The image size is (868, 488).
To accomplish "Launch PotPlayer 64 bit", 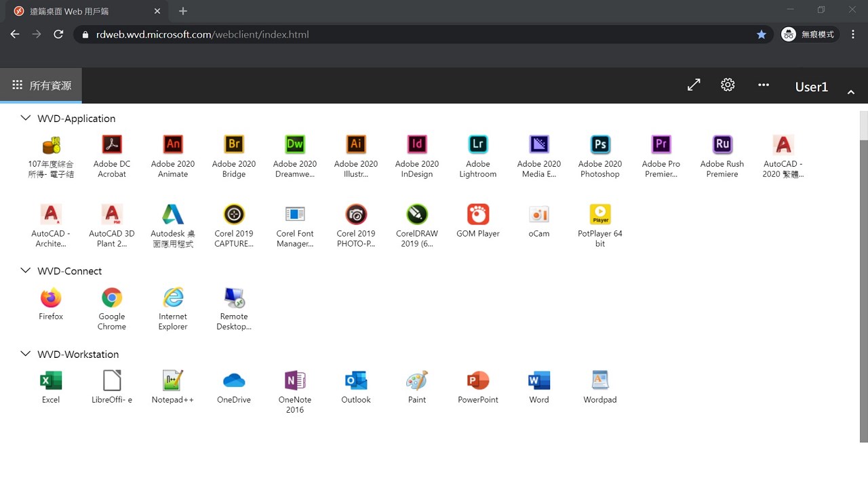I will [x=600, y=226].
